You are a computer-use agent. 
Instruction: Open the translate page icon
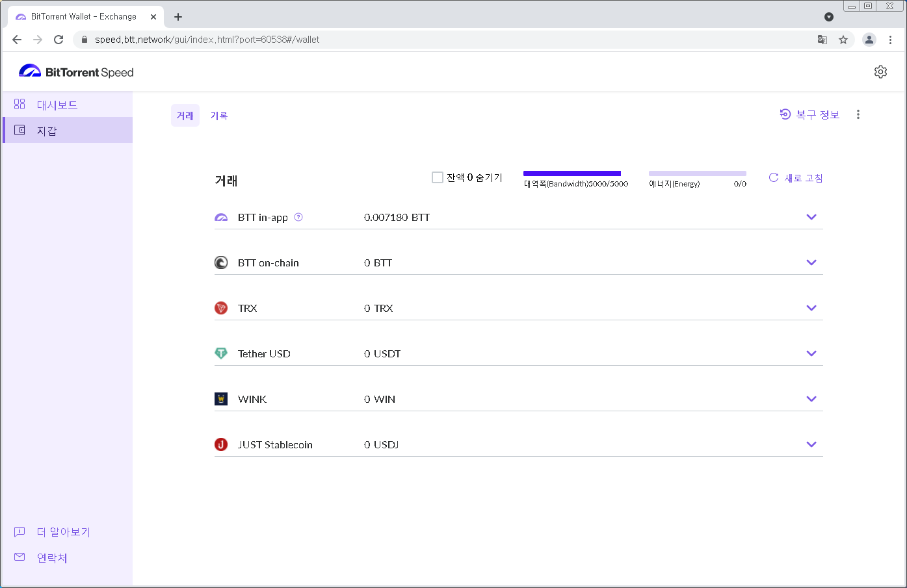pos(822,40)
